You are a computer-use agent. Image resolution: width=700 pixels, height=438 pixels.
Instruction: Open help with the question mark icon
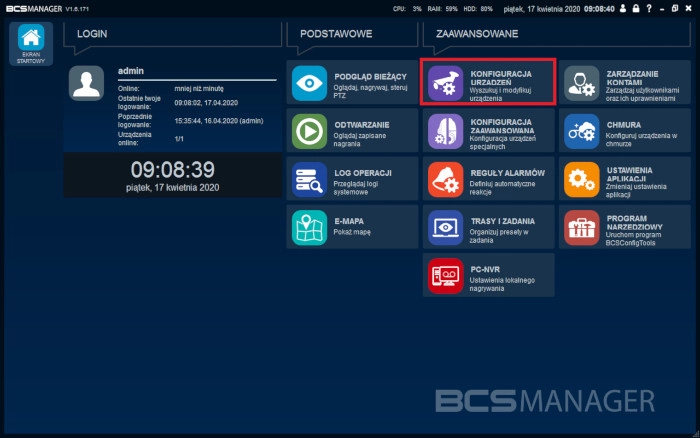(x=649, y=8)
